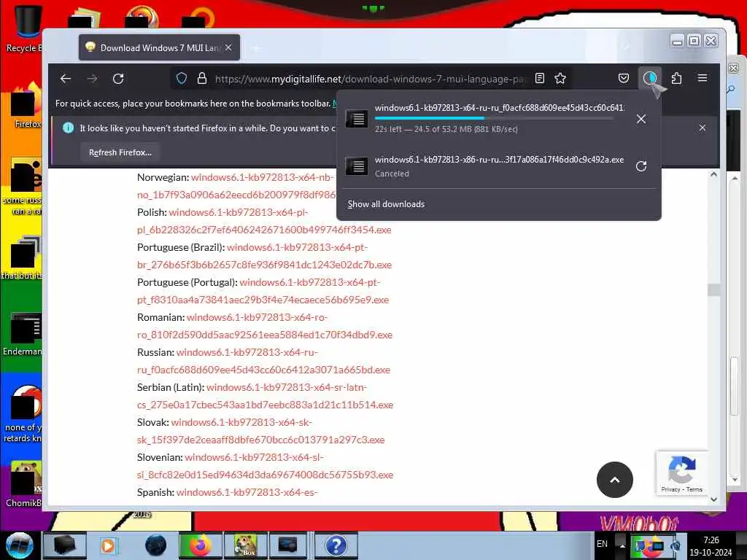The width and height of the screenshot is (747, 560).
Task: Open the Firefox desktop shortcut
Action: coord(26,106)
